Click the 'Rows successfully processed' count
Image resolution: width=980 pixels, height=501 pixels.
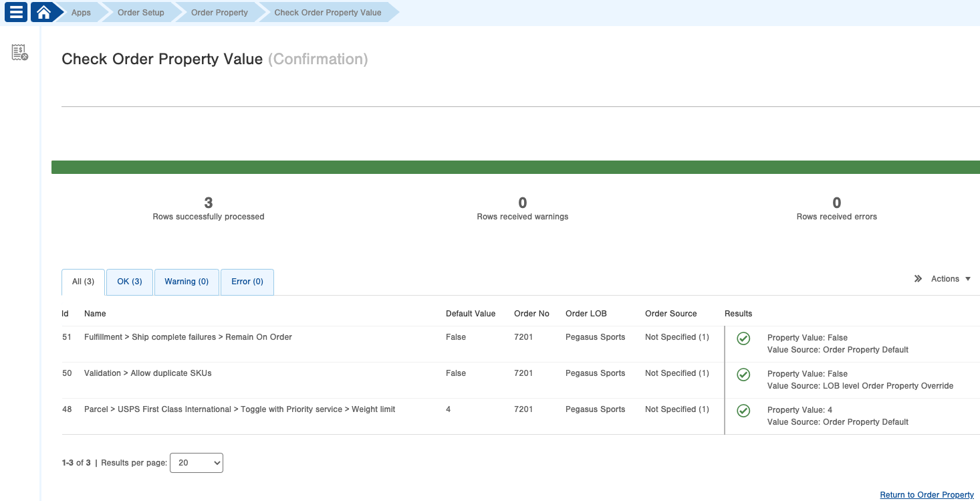click(209, 203)
